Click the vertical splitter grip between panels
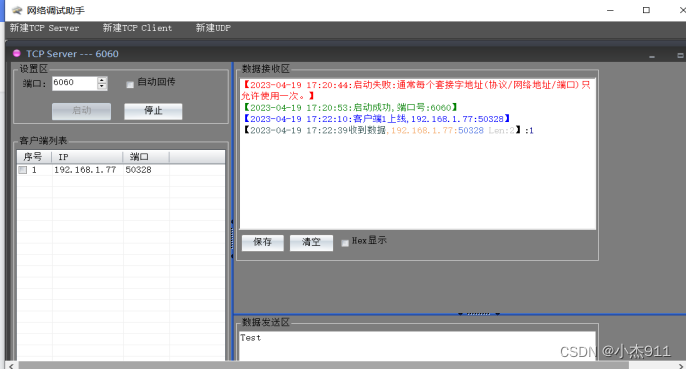687x369 pixels. tap(232, 239)
